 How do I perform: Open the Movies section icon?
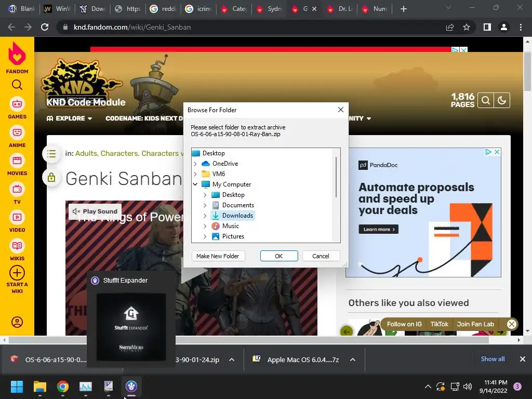[17, 161]
